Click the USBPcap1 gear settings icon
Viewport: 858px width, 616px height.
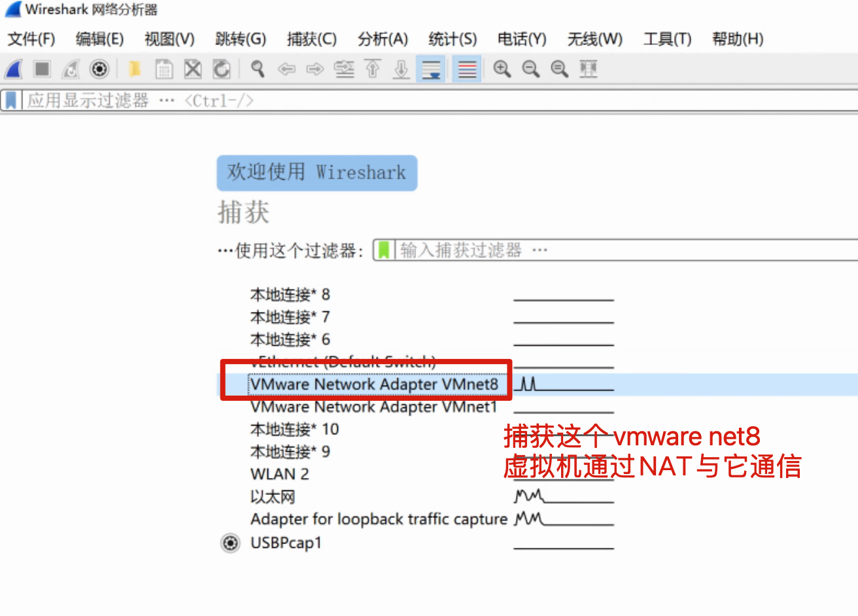pos(230,543)
